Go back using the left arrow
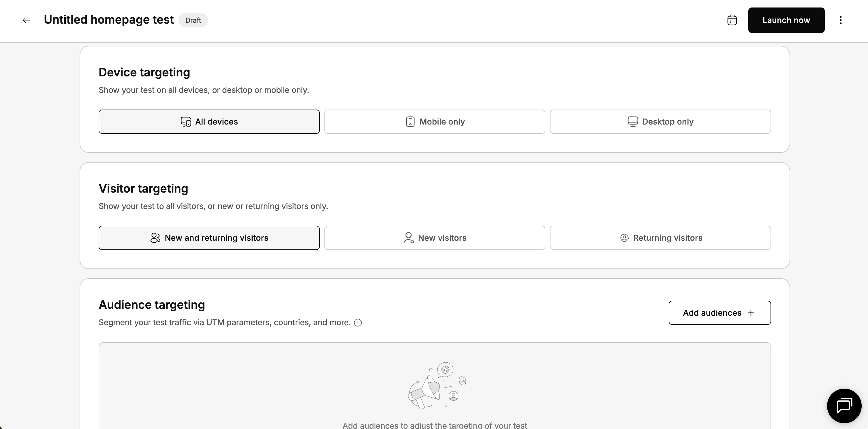 [26, 20]
